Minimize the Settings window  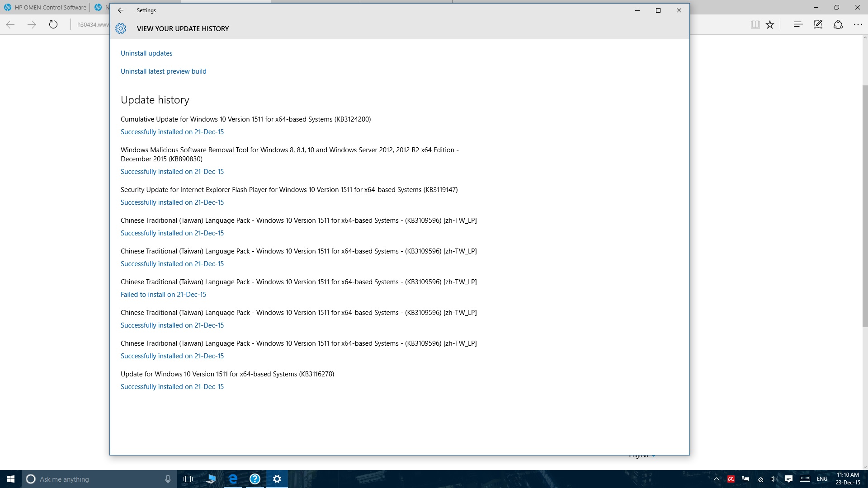click(637, 10)
